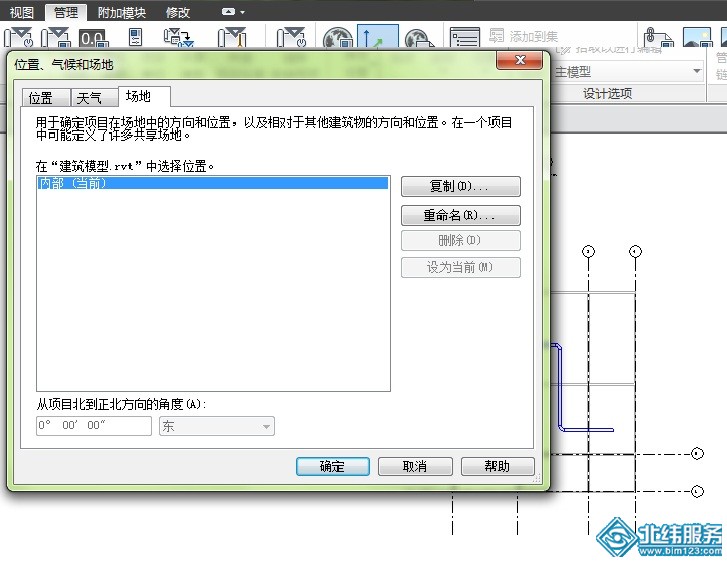Viewport: 727px width, 562px height.
Task: Click upper right-side horizontal grid bubble
Action: coord(697,453)
